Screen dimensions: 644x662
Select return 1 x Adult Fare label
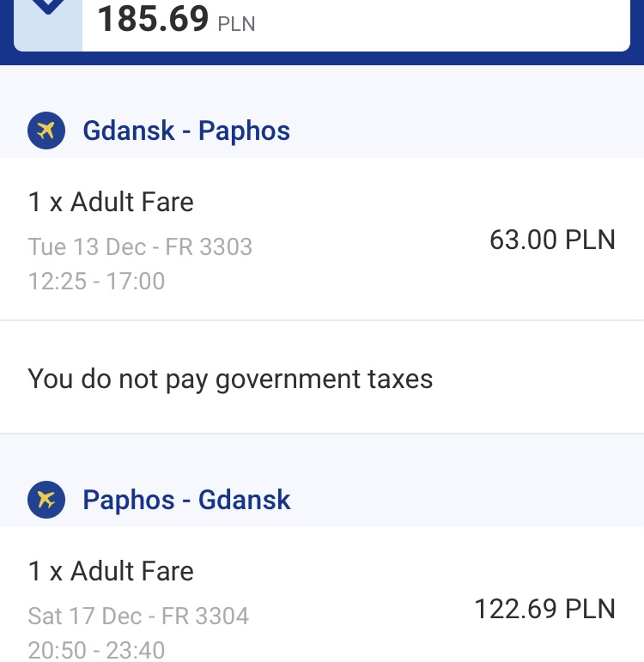click(111, 571)
